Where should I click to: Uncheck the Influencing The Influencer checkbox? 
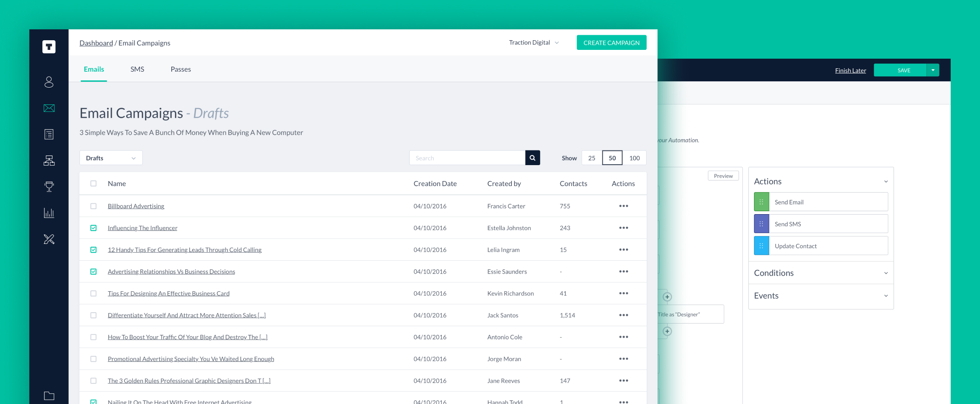[x=93, y=228]
